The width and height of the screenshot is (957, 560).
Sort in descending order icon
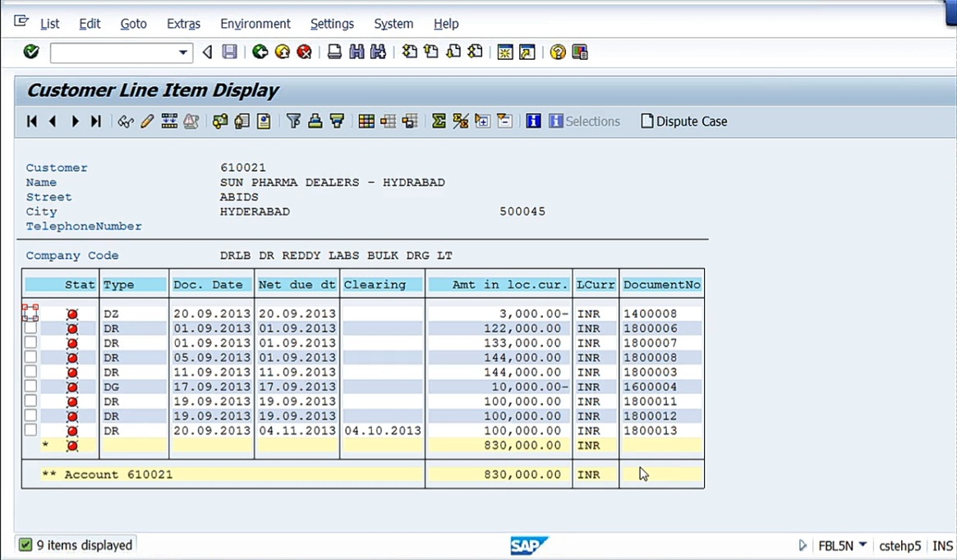point(337,122)
